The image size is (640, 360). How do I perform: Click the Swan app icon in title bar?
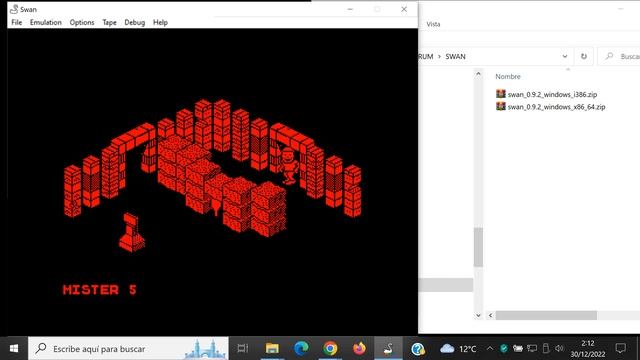click(x=14, y=9)
